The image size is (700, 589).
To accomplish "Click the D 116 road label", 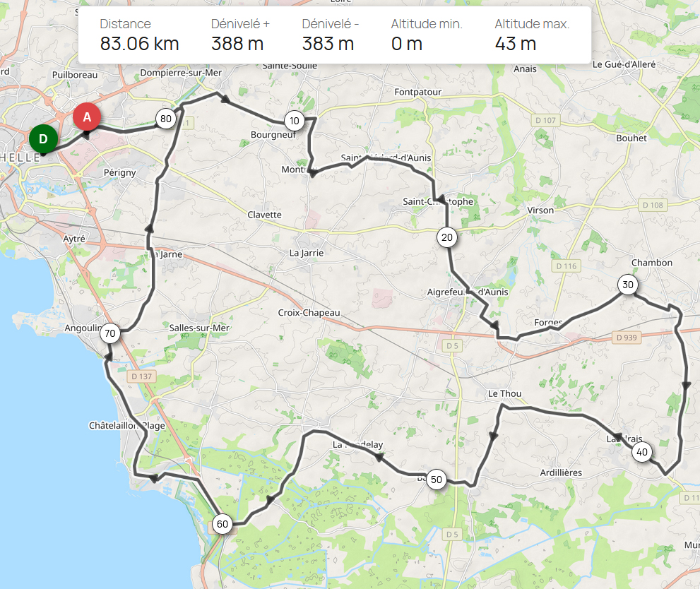I will [566, 266].
